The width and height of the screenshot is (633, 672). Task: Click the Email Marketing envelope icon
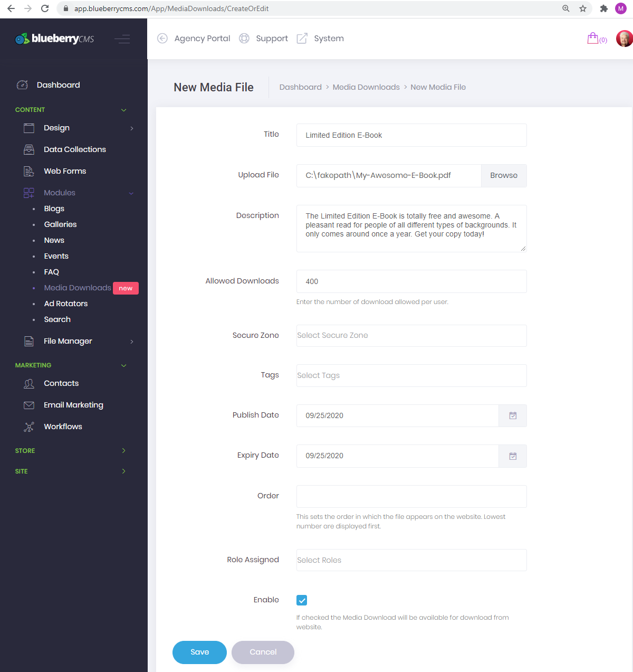[29, 405]
